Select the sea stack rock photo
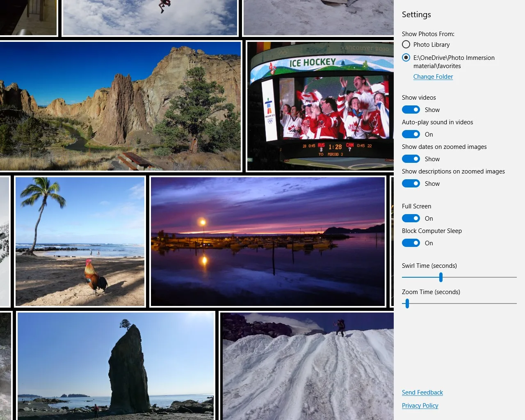This screenshot has height=420, width=525. pos(116,366)
